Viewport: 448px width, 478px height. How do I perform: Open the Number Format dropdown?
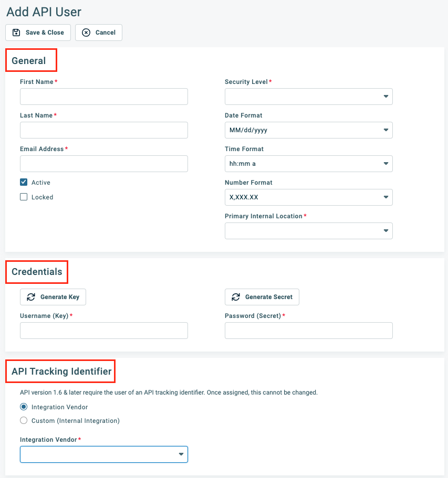point(386,197)
